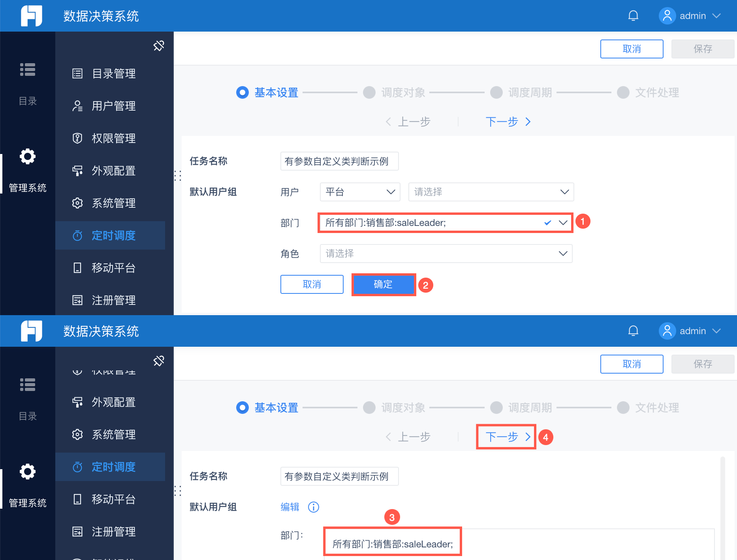This screenshot has width=737, height=560.
Task: Click 任务名称 input field in lower screenshot
Action: [x=340, y=476]
